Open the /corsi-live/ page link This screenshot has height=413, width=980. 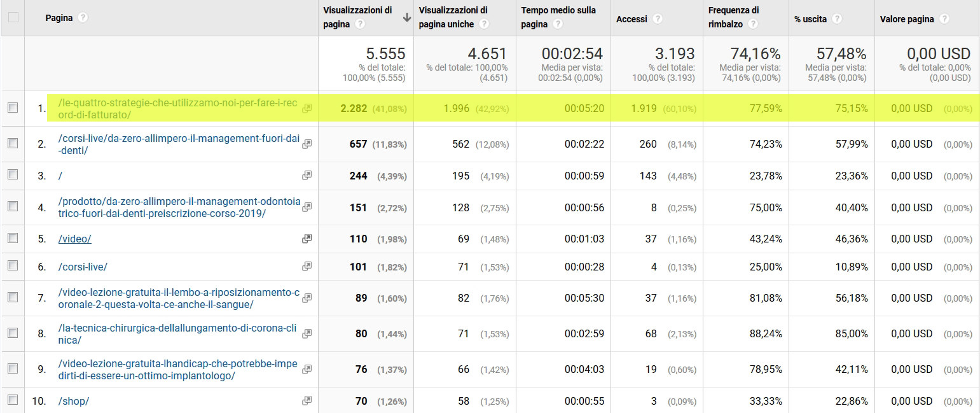point(82,267)
